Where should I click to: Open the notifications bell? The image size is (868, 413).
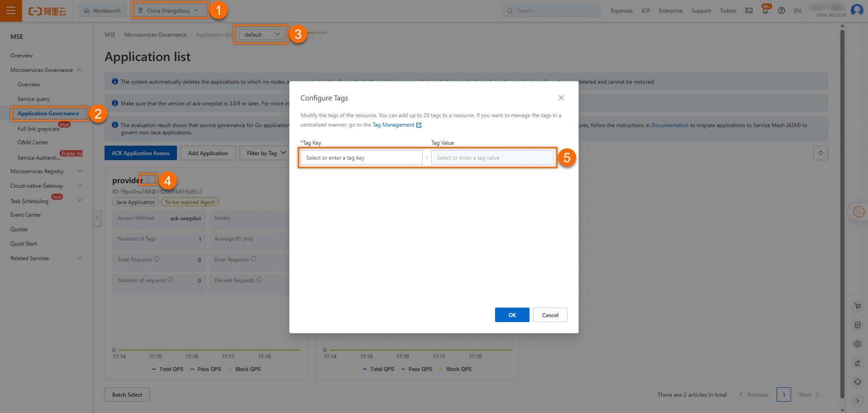point(765,10)
